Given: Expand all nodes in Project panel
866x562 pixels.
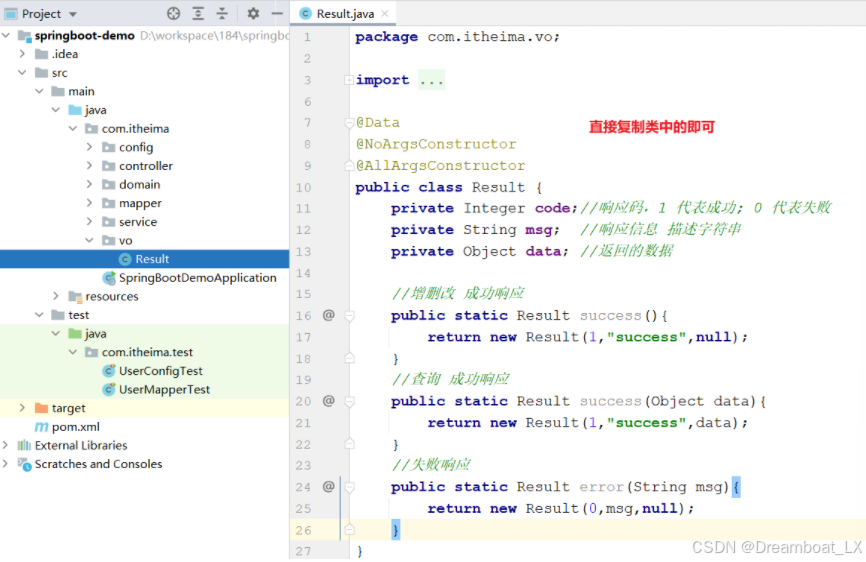Looking at the screenshot, I should click(198, 13).
